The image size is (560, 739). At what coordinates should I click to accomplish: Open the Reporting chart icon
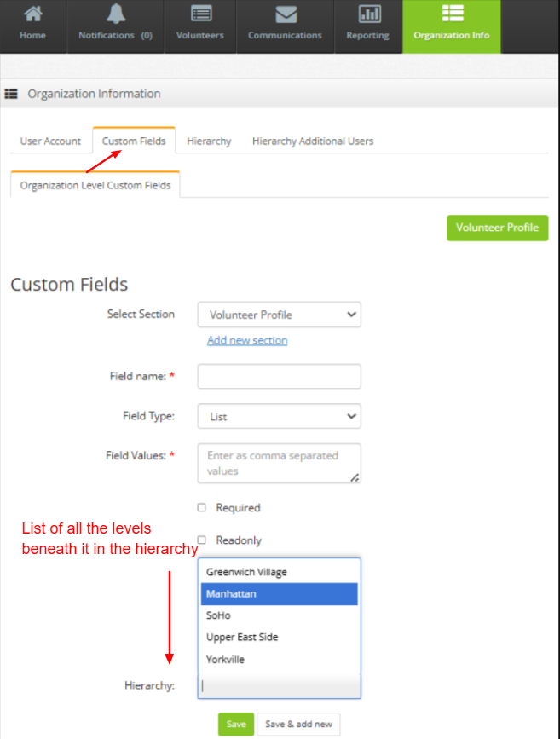[x=369, y=14]
